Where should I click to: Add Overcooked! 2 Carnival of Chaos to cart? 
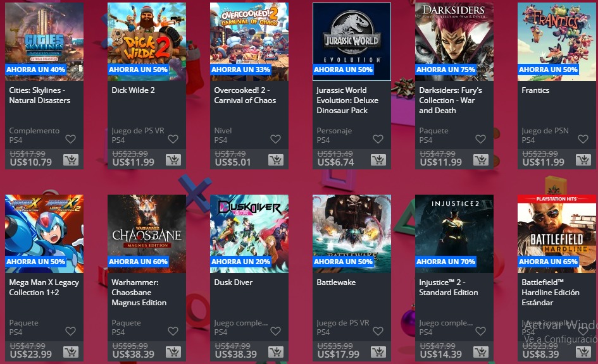(276, 160)
